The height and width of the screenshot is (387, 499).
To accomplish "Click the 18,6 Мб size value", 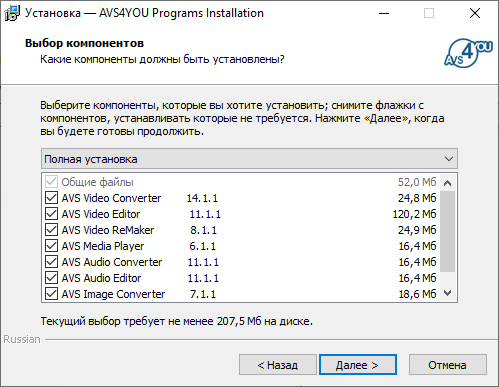I will pos(417,294).
